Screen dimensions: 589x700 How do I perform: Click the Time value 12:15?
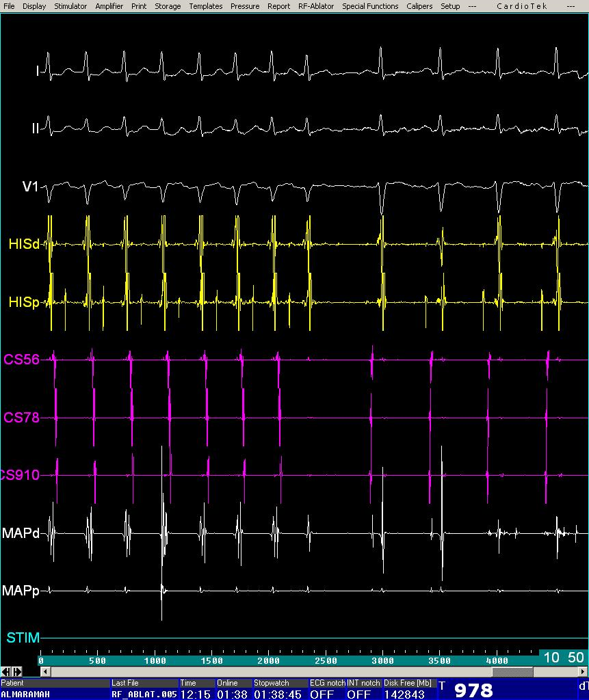pyautogui.click(x=195, y=695)
